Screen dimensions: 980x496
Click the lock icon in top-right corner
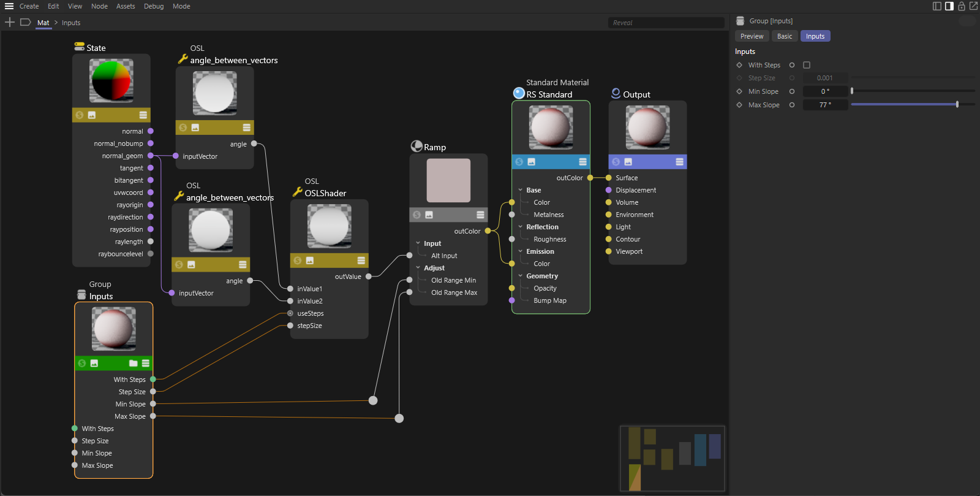[962, 6]
